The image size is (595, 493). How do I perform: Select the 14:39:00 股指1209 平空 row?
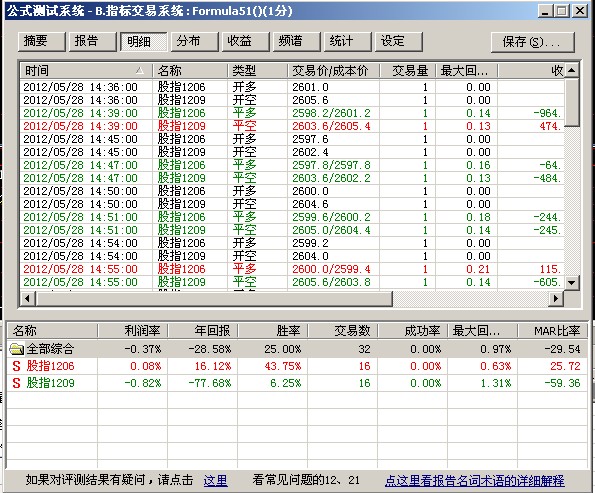292,126
